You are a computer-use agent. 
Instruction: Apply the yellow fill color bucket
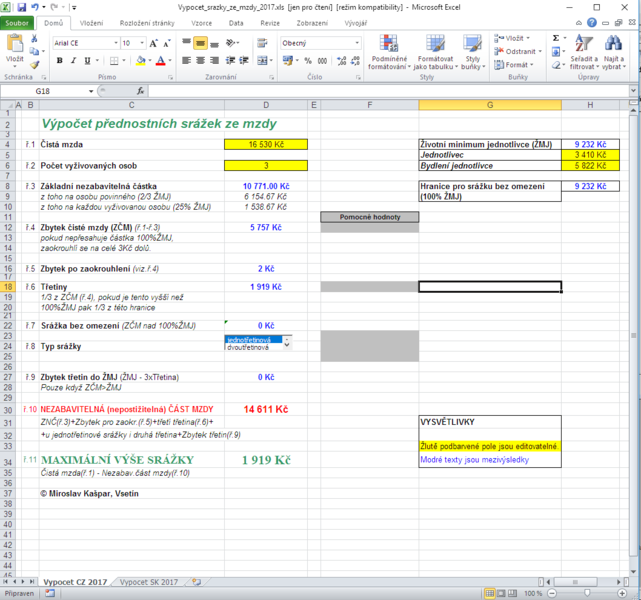(x=141, y=60)
